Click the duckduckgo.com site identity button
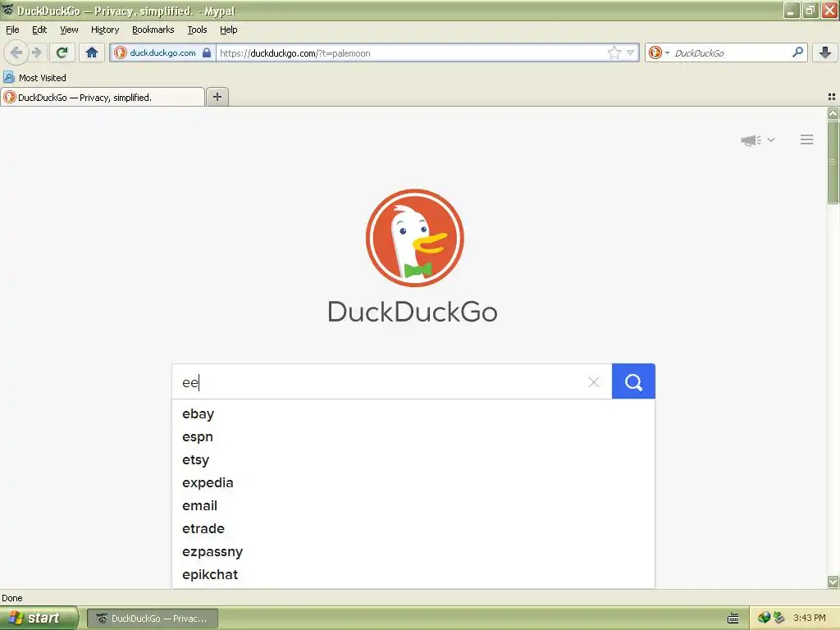 point(163,52)
